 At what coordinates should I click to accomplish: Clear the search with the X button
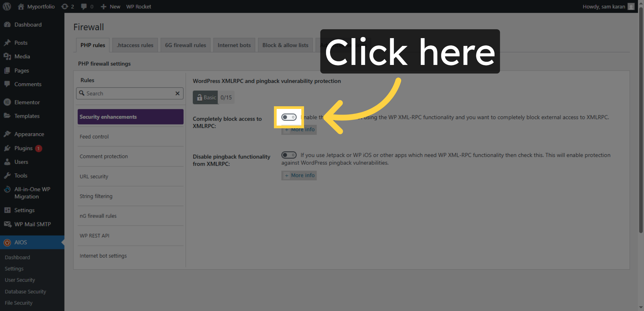[x=177, y=93]
